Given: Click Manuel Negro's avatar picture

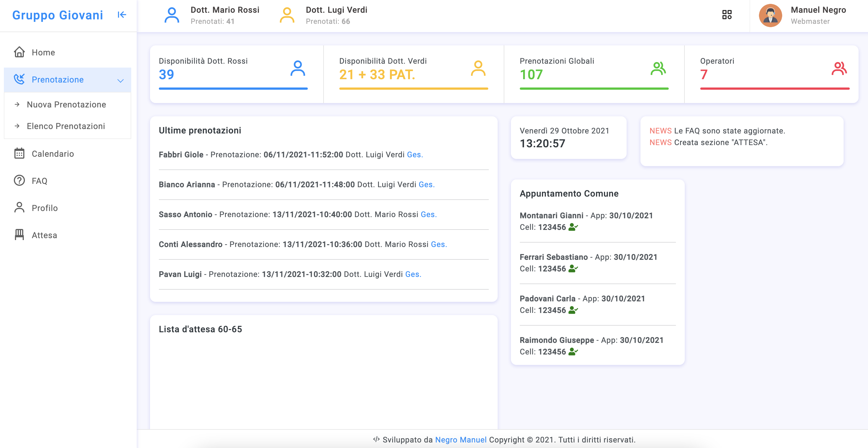Looking at the screenshot, I should click(770, 16).
